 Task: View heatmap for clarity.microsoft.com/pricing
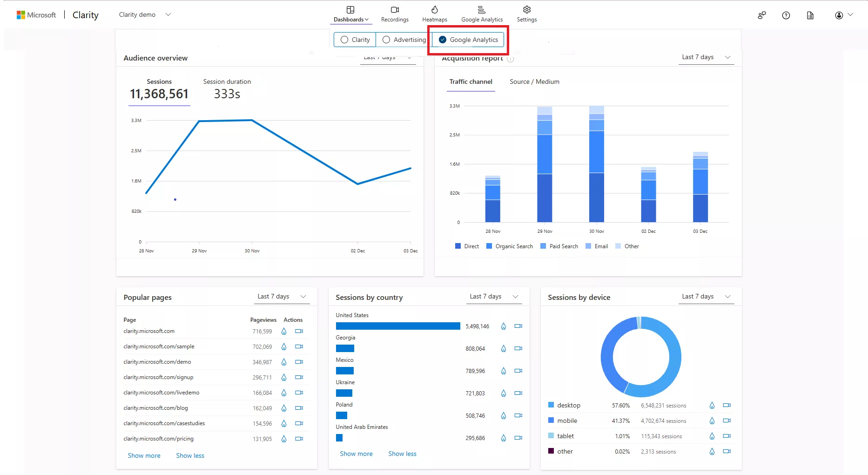pyautogui.click(x=284, y=439)
